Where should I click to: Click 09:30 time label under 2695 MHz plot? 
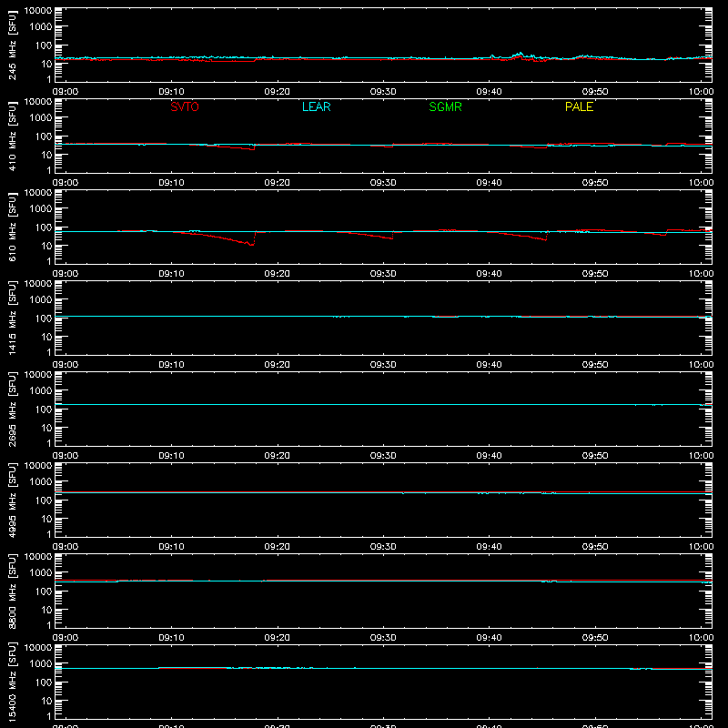pyautogui.click(x=383, y=456)
